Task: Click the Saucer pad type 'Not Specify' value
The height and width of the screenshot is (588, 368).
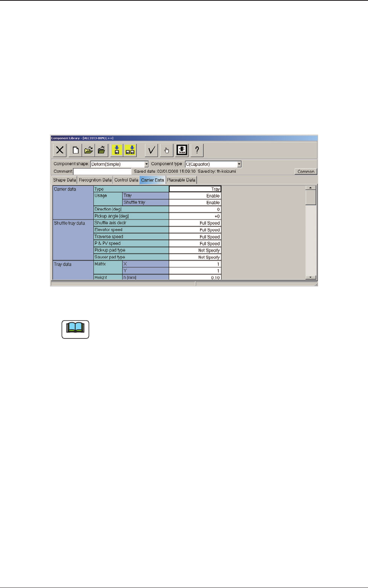Action: [x=195, y=257]
